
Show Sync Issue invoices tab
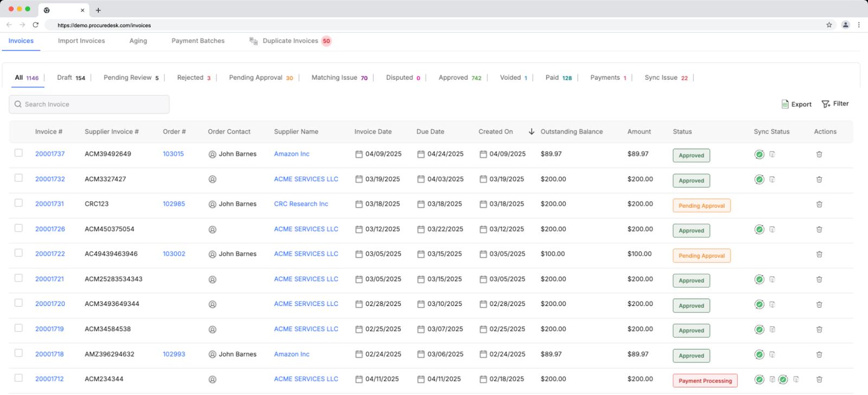[x=666, y=78]
